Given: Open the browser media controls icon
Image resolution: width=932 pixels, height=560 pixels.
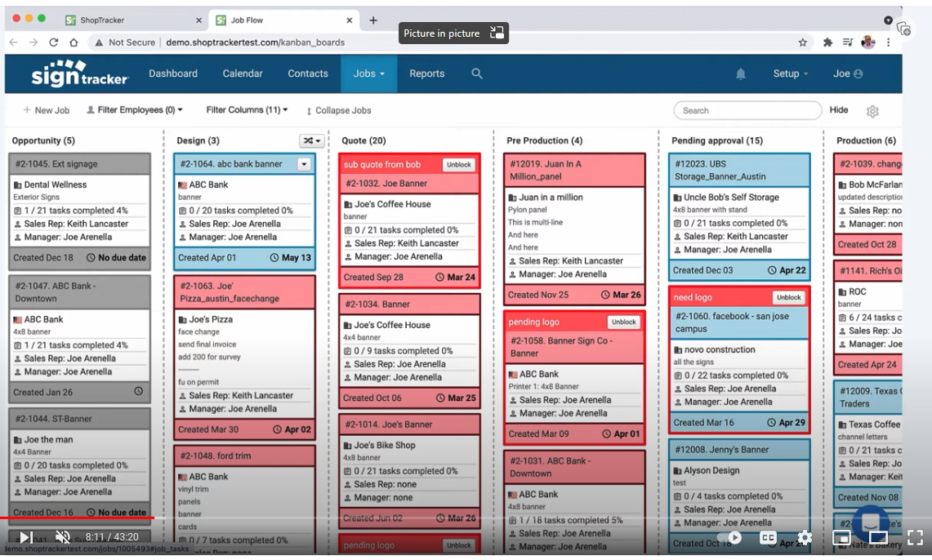Looking at the screenshot, I should click(848, 42).
